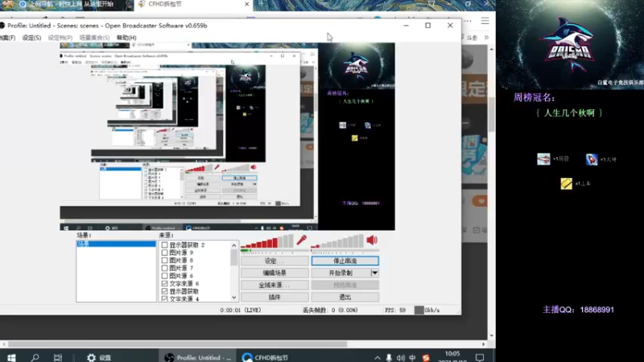
Task: Toggle 显示器获取 2 source checkbox
Action: 164,245
